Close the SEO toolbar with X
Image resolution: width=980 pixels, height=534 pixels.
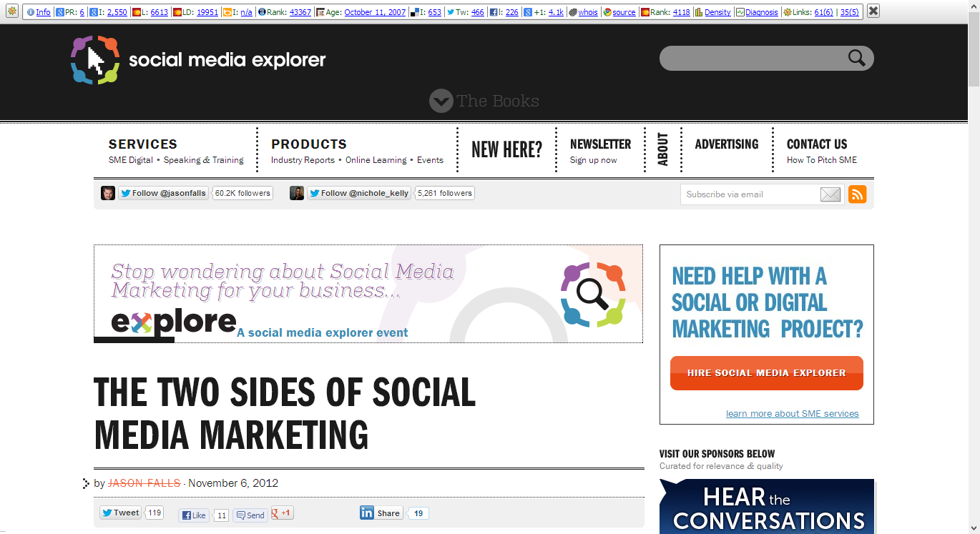(x=873, y=11)
